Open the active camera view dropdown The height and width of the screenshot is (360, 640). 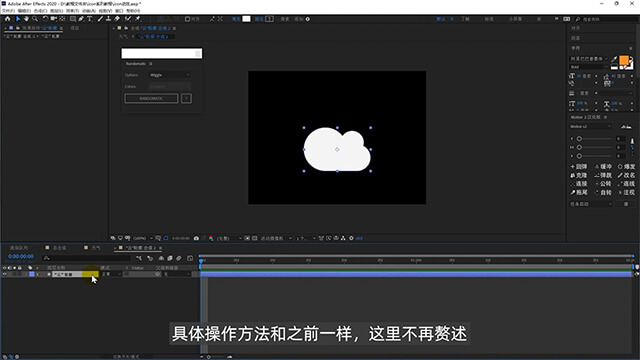click(x=276, y=238)
